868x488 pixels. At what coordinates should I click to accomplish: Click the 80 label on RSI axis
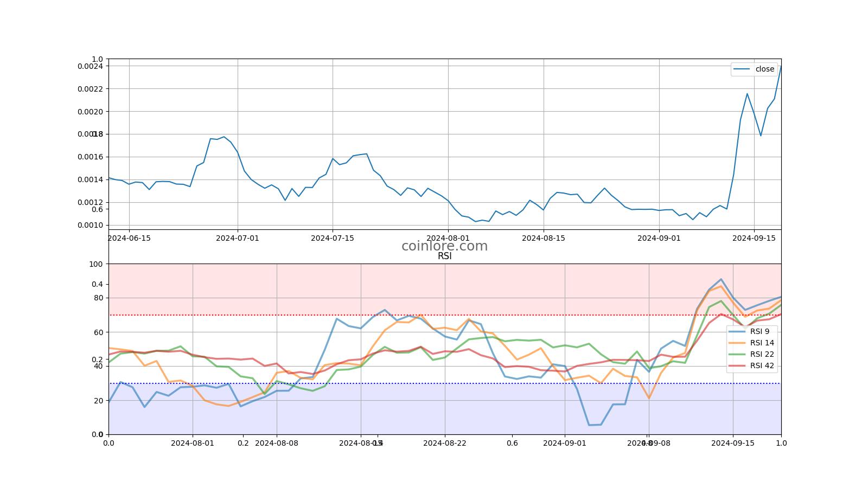[98, 298]
